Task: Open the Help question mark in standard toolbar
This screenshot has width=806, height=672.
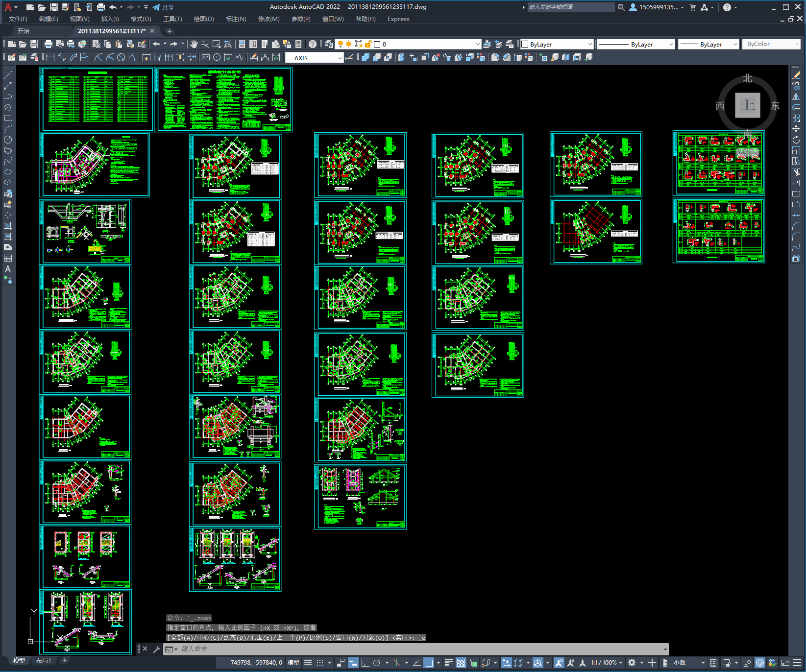Action: pos(313,44)
